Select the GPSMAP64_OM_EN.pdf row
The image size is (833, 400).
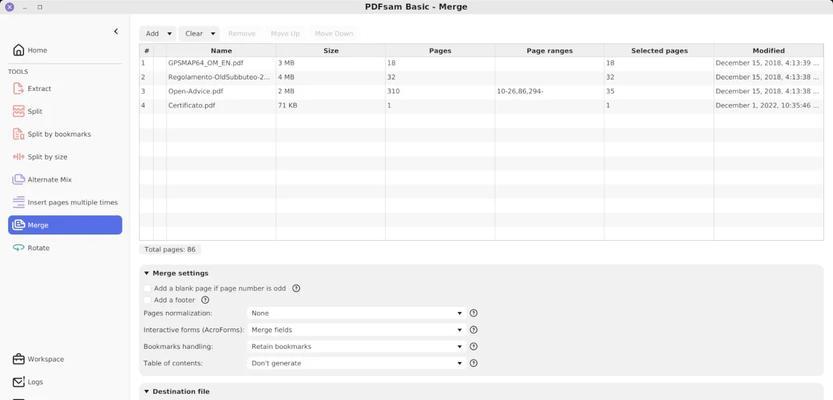click(x=481, y=63)
